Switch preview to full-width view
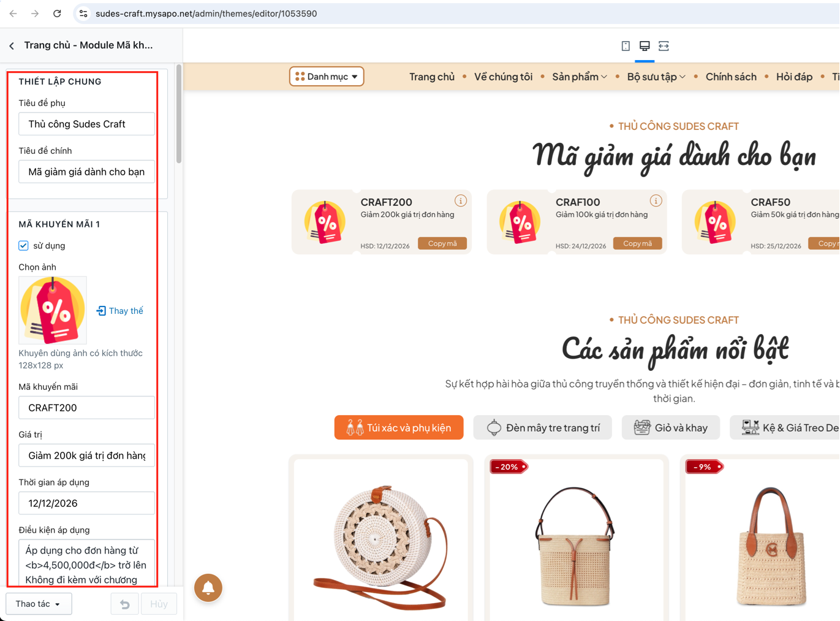 (664, 46)
